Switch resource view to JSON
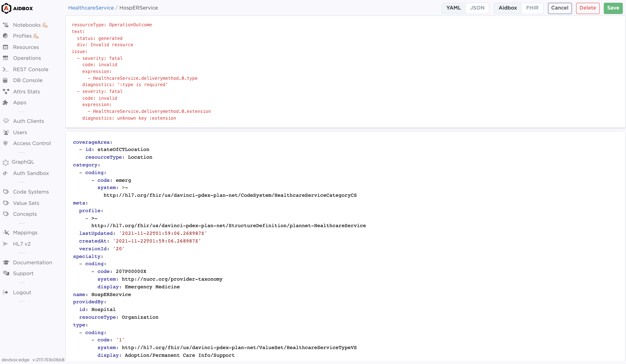This screenshot has width=626, height=364. click(477, 8)
